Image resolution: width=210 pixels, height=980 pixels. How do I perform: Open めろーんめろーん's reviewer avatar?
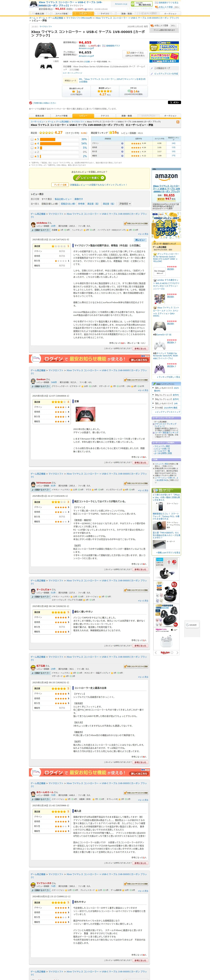point(33,794)
